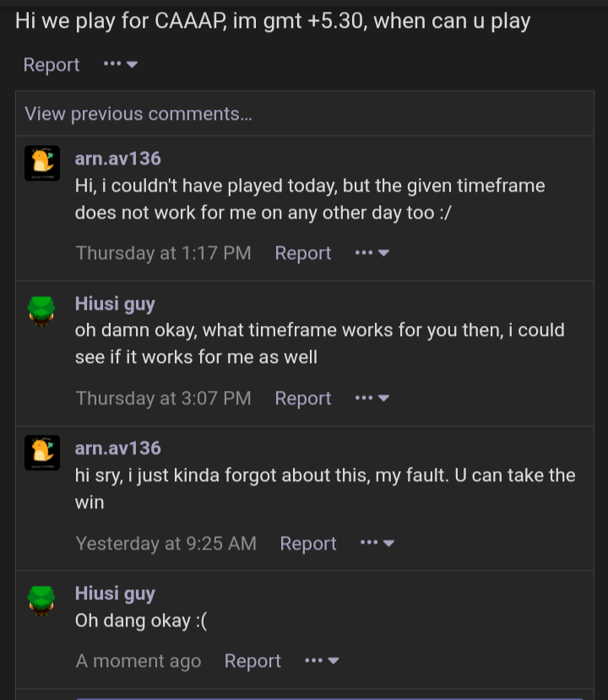Open Hiusi guy's green-hat avatar at 3:07 PM comment
Screen dimensions: 608x700
[x=41, y=312]
